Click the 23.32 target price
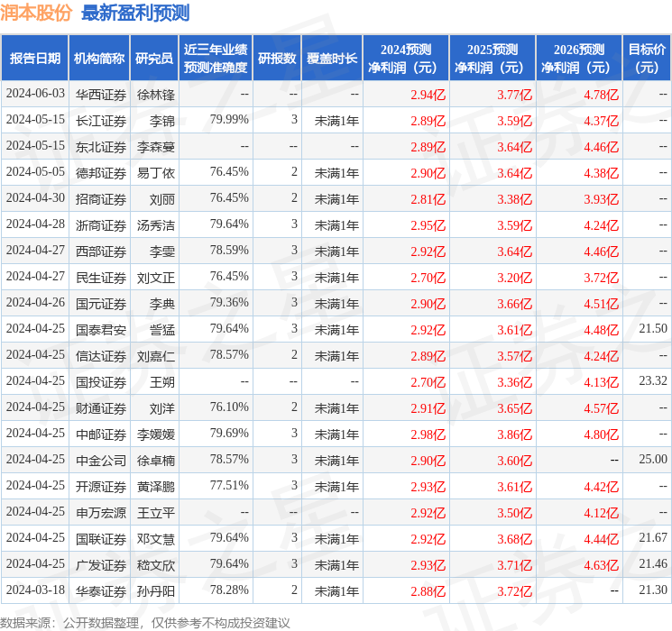The image size is (672, 631). (653, 380)
